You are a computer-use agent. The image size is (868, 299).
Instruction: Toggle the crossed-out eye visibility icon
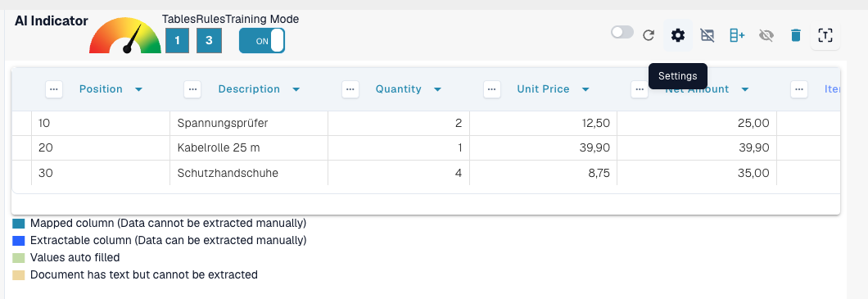pos(766,36)
